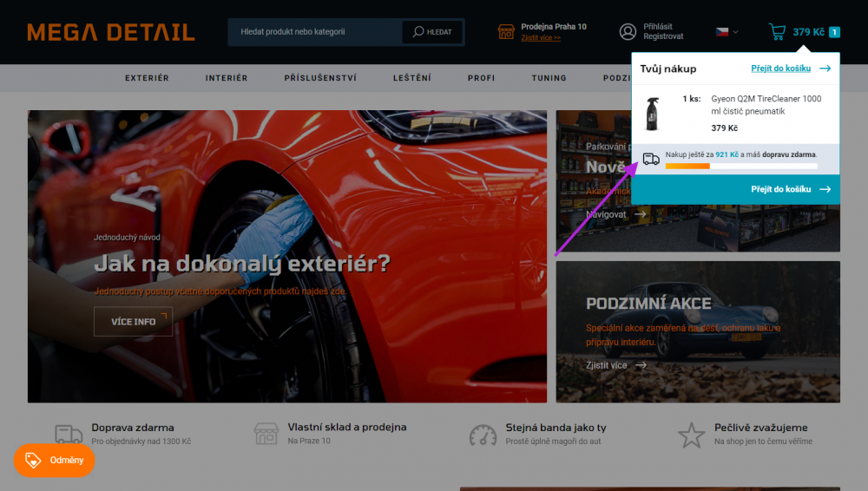This screenshot has width=868, height=491.
Task: Click the cart item count badge
Action: tap(834, 32)
